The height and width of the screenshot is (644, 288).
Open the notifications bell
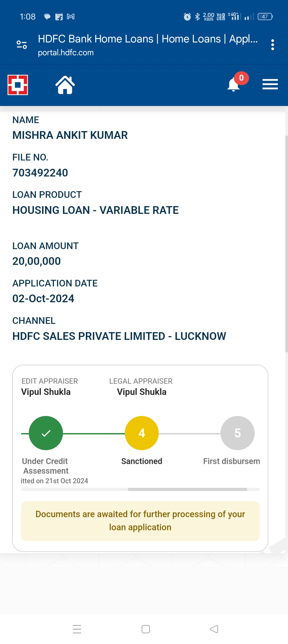pos(233,85)
